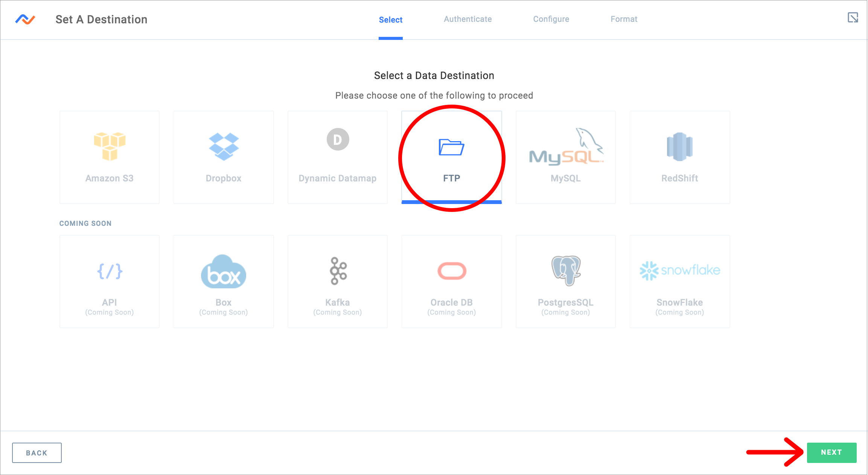This screenshot has width=868, height=475.
Task: Select the FTP folder icon
Action: tap(451, 147)
